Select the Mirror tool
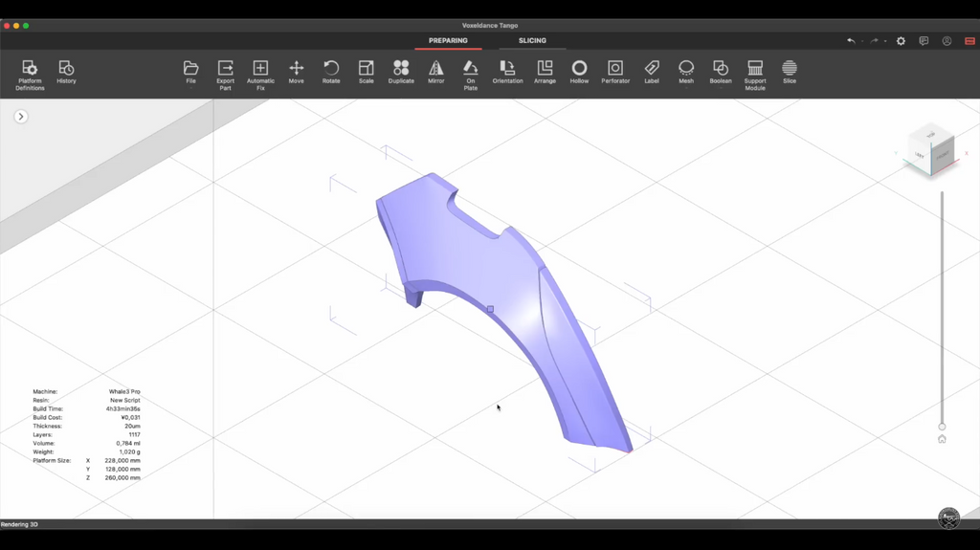Screen dimensions: 980x550 click(436, 72)
